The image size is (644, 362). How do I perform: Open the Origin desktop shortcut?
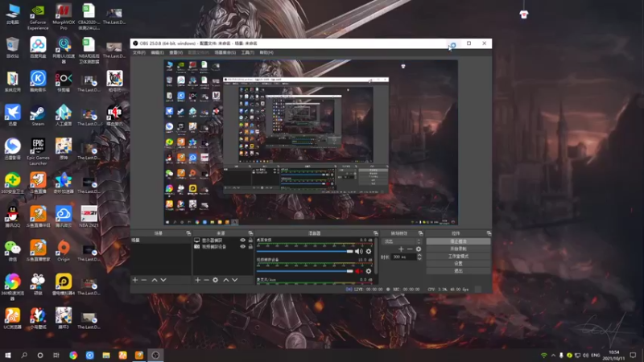coord(64,251)
